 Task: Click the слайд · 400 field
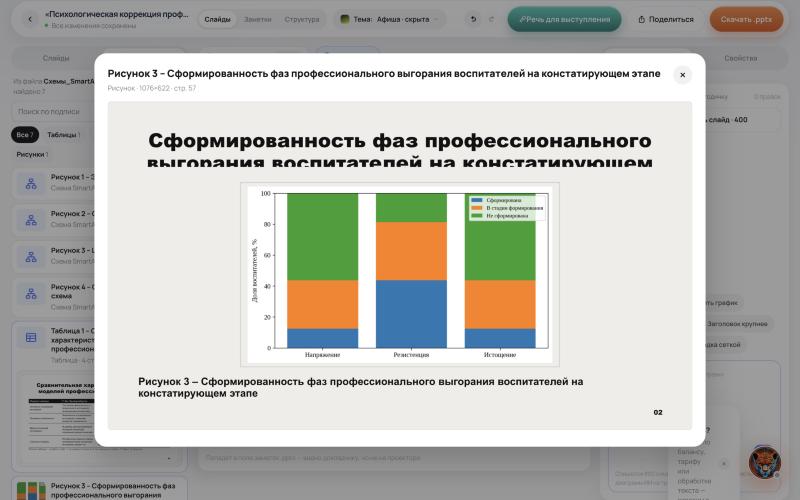[742, 119]
